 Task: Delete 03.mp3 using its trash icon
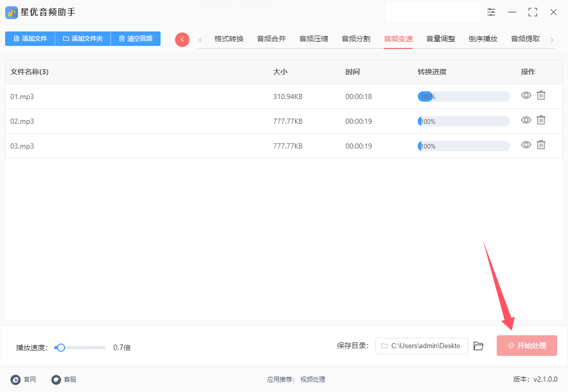click(541, 145)
